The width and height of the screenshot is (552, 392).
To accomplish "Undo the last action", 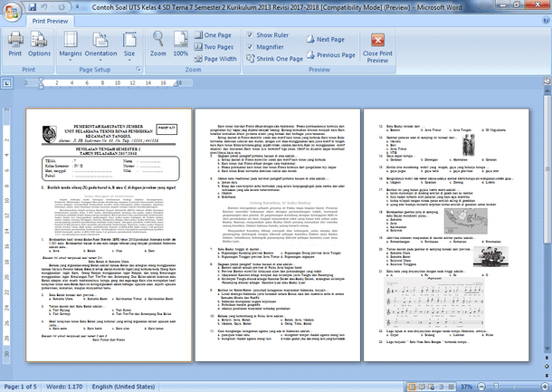I will point(44,6).
